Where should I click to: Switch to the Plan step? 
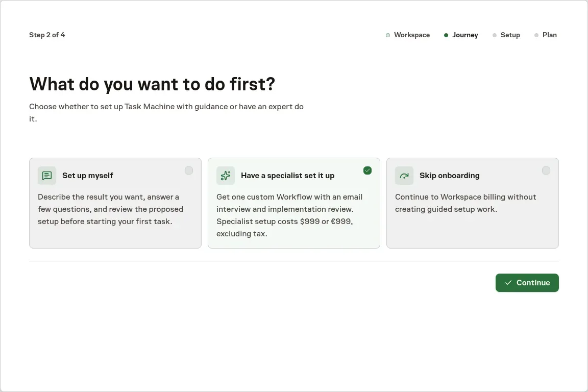[x=545, y=35]
